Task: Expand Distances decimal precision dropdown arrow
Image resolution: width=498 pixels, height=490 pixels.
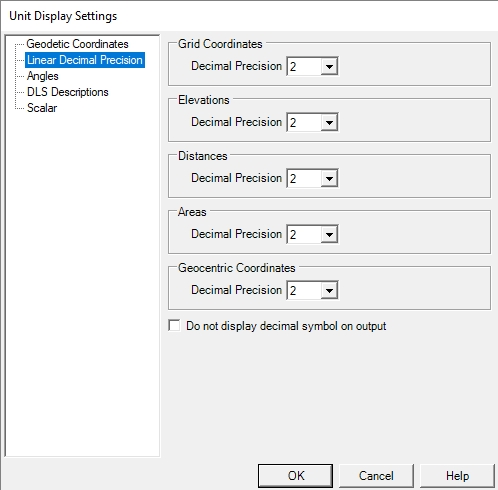Action: pos(329,178)
